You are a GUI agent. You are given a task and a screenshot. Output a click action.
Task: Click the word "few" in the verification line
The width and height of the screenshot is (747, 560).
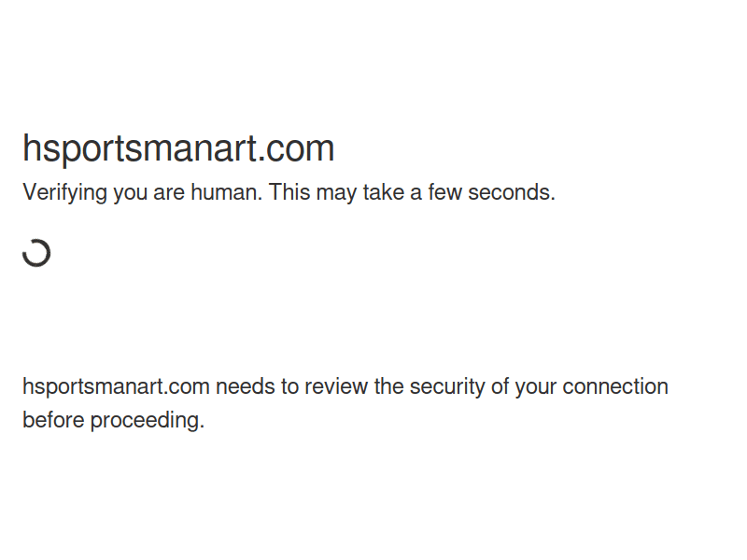point(445,193)
